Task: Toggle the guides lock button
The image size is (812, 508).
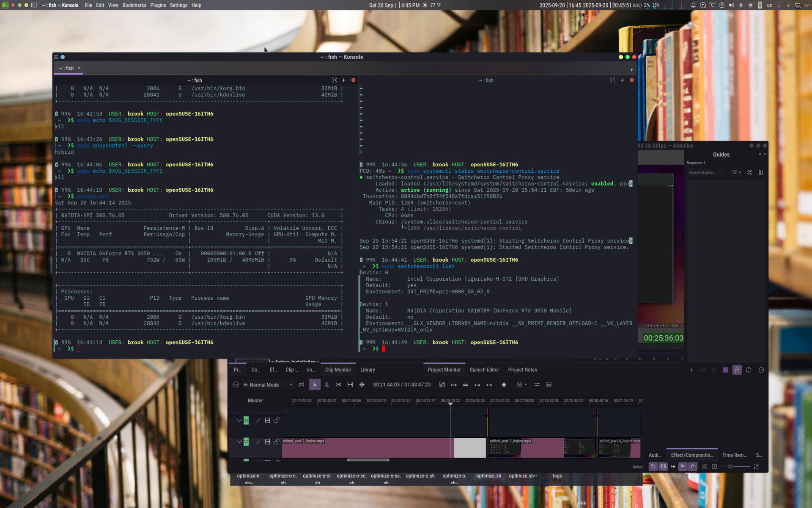Action: coord(737,370)
